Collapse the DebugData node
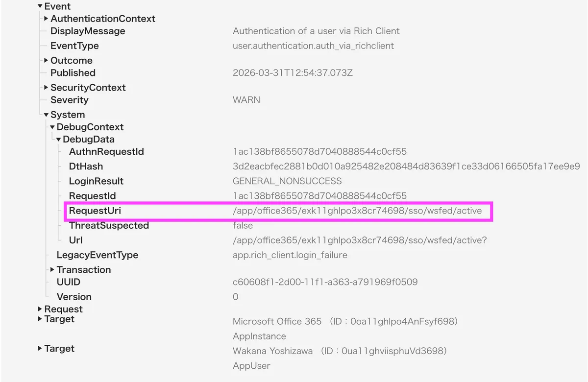The height and width of the screenshot is (382, 588). coord(59,140)
